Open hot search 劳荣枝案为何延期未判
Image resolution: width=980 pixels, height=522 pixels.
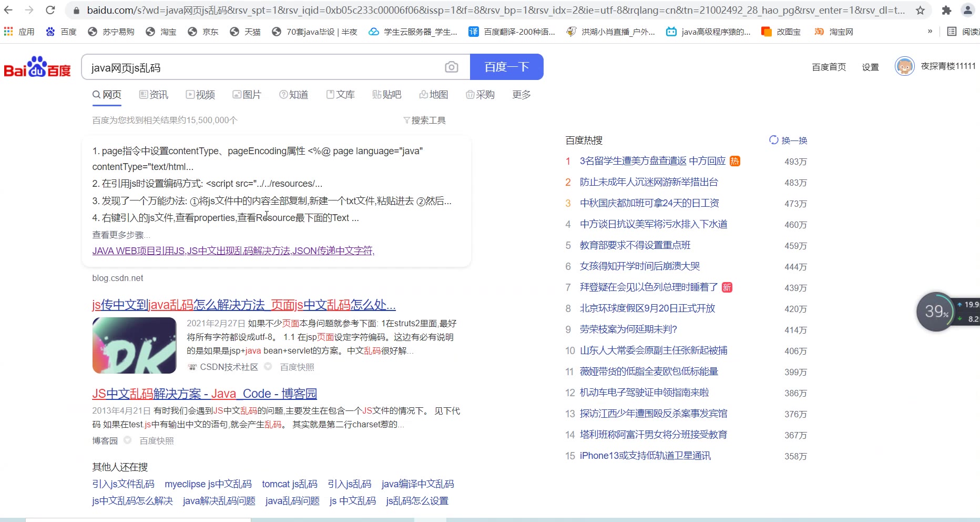pos(628,329)
